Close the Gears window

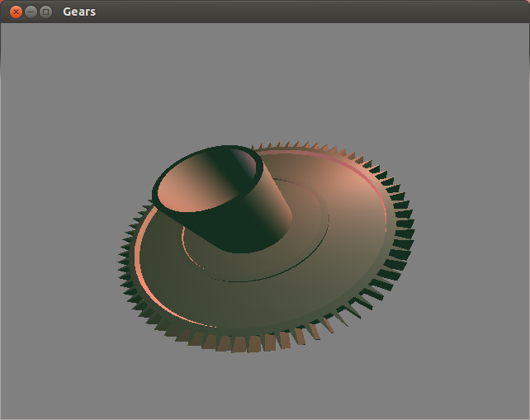(15, 12)
